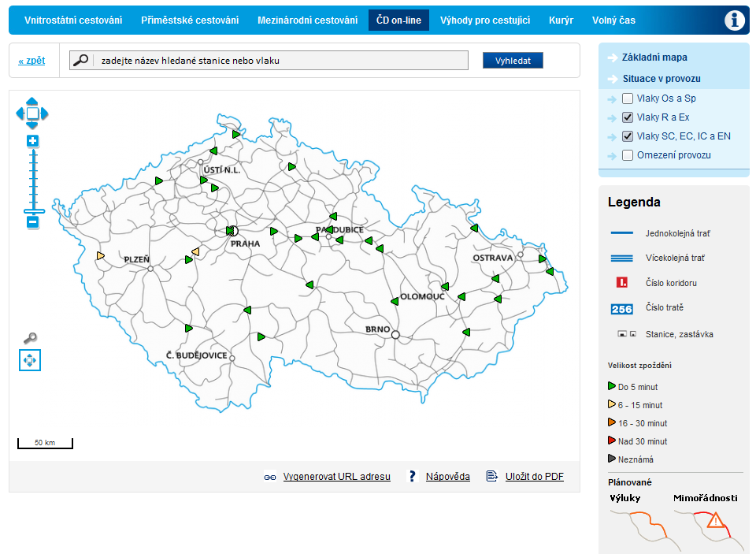756x554 pixels.
Task: Open the info icon in top bar
Action: (734, 20)
